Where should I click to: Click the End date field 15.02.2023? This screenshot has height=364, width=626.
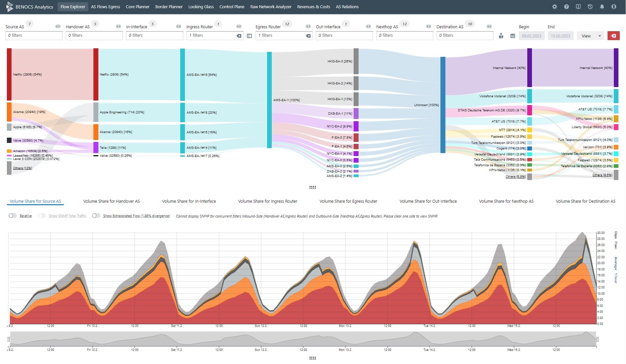[x=561, y=36]
